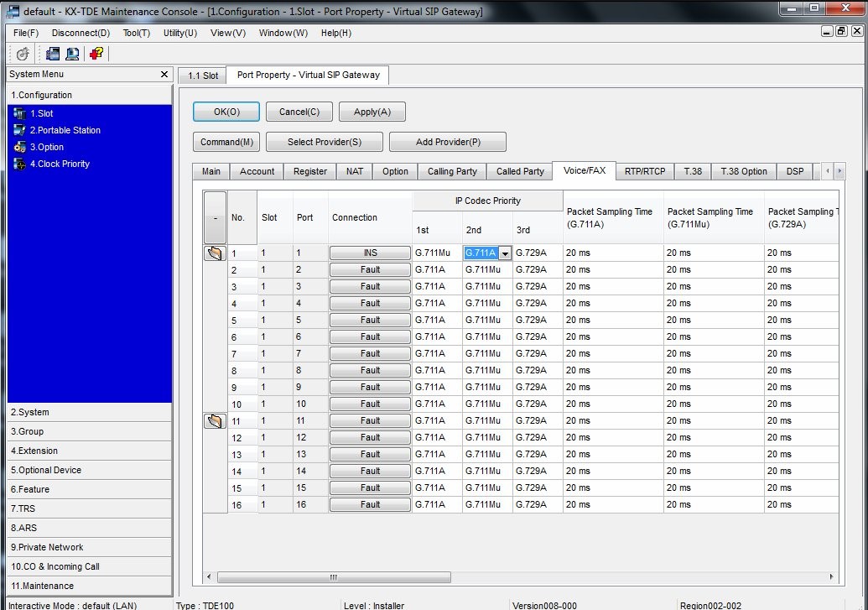Expand the 3.Group menu section
This screenshot has height=610, width=868.
coord(90,431)
